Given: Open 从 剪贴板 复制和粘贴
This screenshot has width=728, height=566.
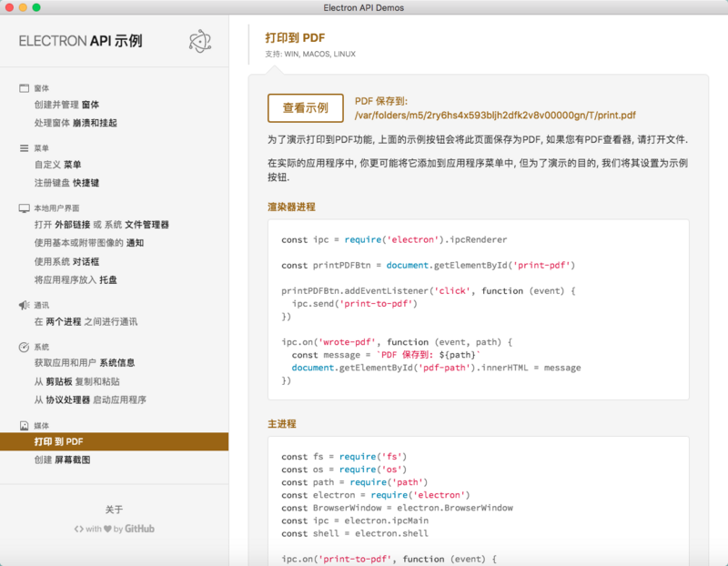Looking at the screenshot, I should 76,381.
